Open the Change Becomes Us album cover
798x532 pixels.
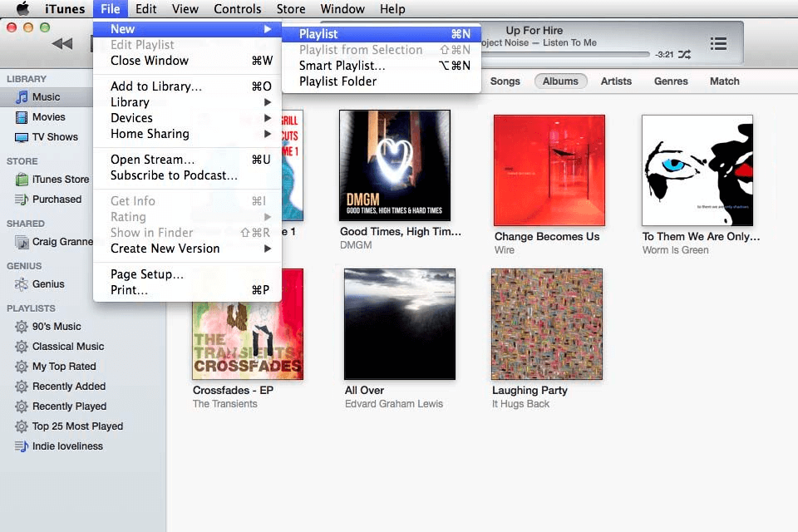tap(549, 170)
